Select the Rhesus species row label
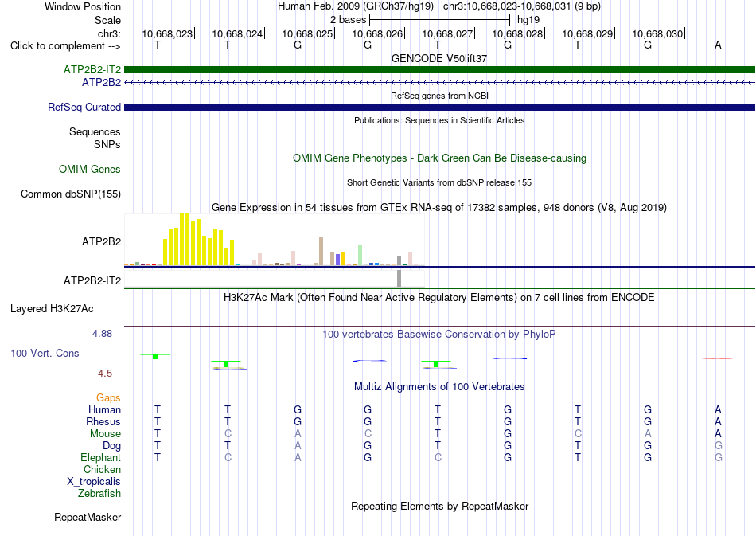Viewport: 756px width, 536px height. tap(103, 421)
